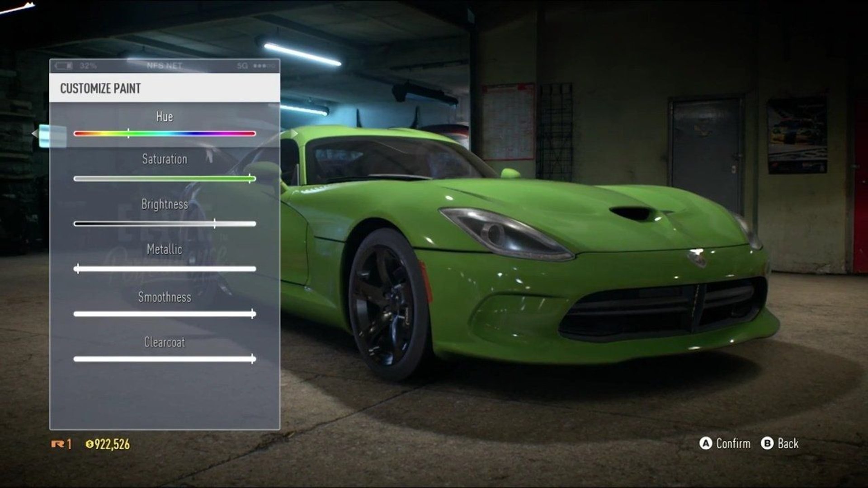868x488 pixels.
Task: Click the Hue label above the color bar
Action: click(x=165, y=116)
